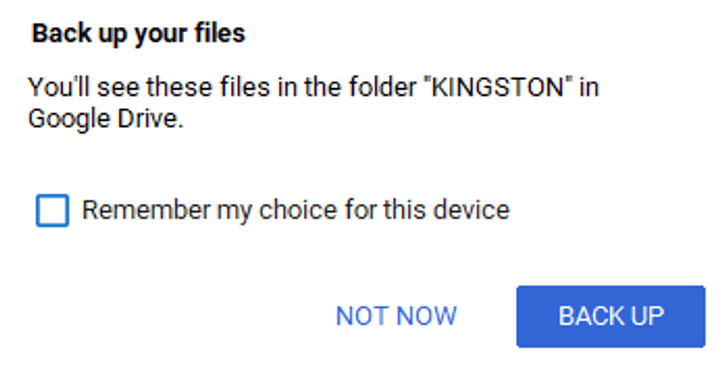Screen dimensions: 728x374
Task: Click the word 'files' in the heading
Action: pos(220,33)
